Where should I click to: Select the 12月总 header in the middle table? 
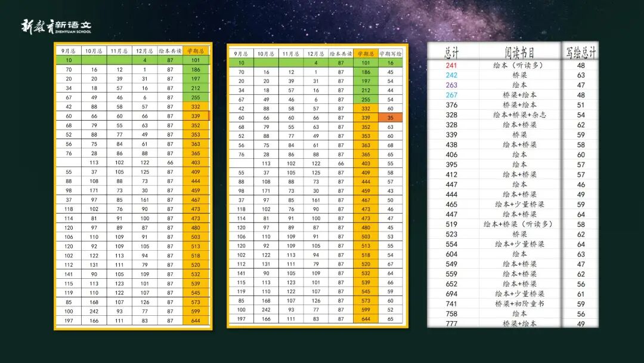(315, 53)
